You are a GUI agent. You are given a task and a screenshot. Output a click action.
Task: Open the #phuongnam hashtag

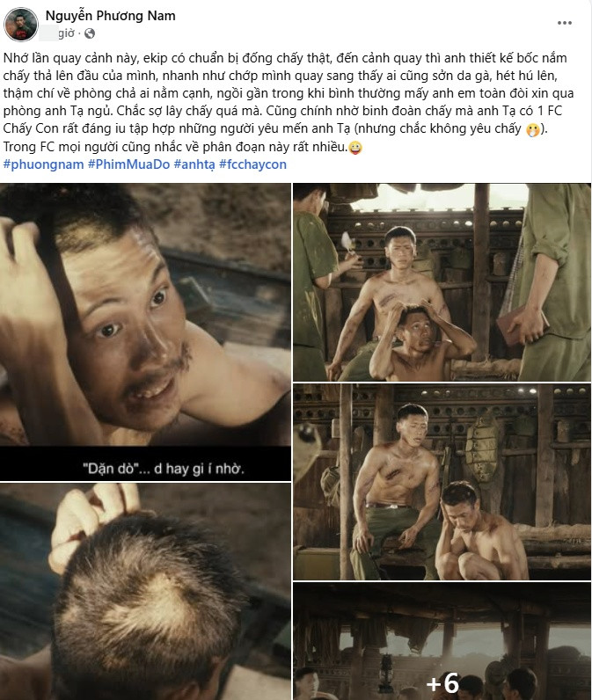tap(43, 164)
